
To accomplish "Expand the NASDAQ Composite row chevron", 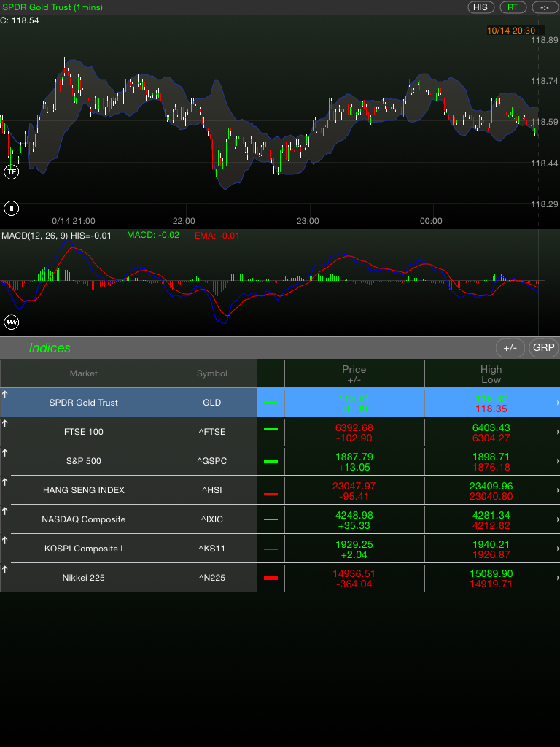I will [557, 519].
